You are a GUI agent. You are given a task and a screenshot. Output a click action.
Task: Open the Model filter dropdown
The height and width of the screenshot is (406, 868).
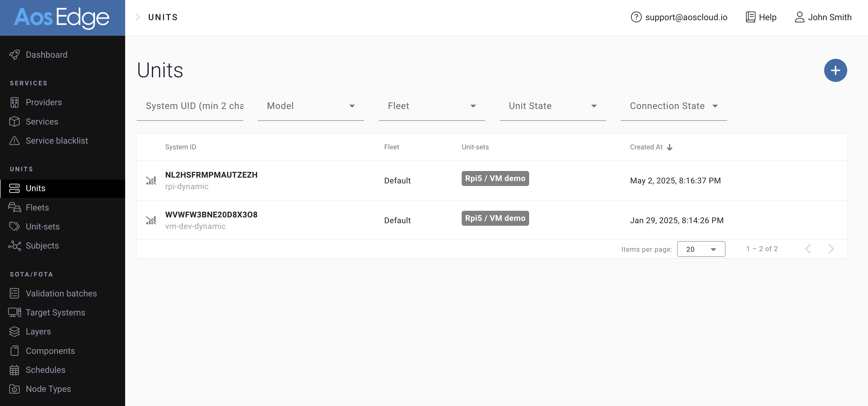pyautogui.click(x=310, y=106)
